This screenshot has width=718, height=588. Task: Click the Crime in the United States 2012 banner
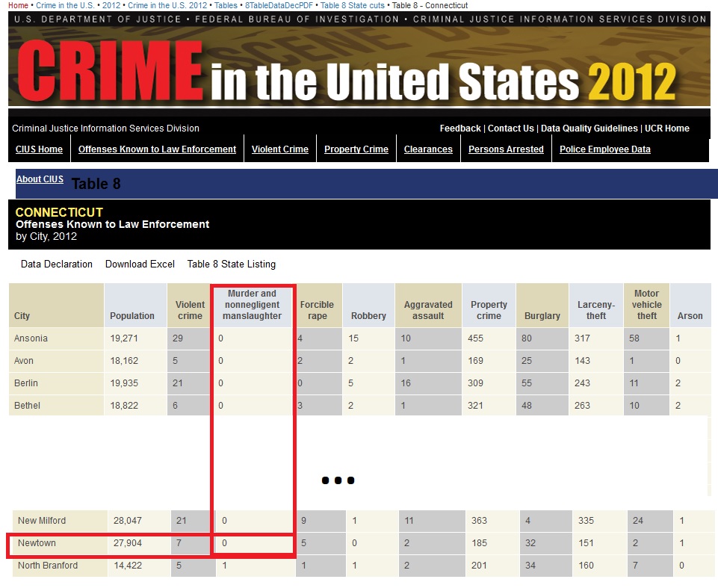359,65
